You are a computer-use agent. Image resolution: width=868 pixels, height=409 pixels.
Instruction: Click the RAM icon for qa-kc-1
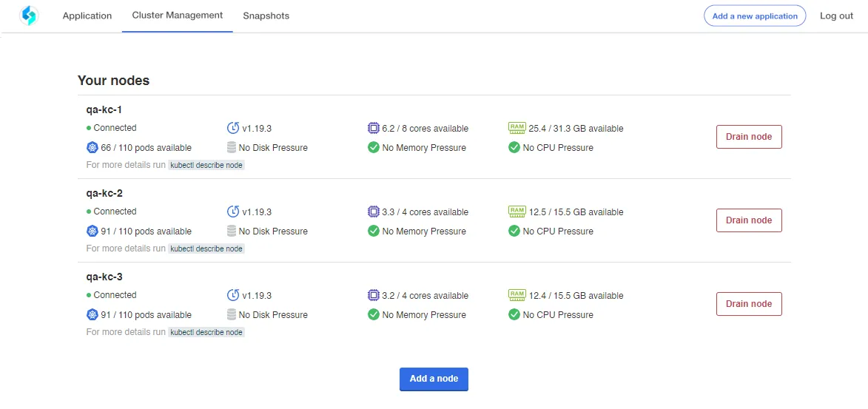click(x=516, y=128)
